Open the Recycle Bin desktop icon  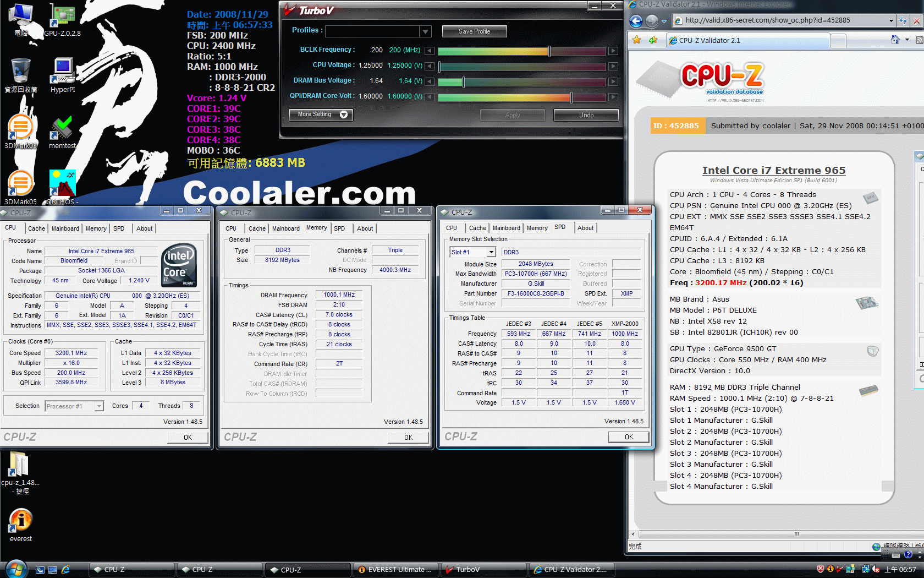(x=21, y=76)
